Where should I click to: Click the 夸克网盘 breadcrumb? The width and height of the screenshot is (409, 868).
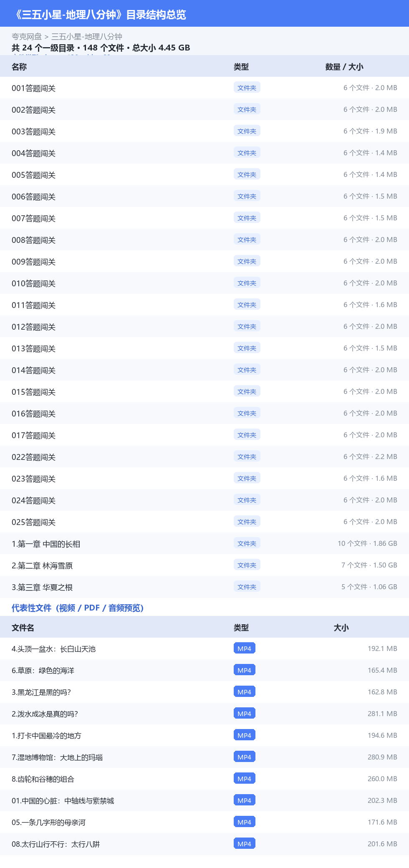[x=27, y=37]
